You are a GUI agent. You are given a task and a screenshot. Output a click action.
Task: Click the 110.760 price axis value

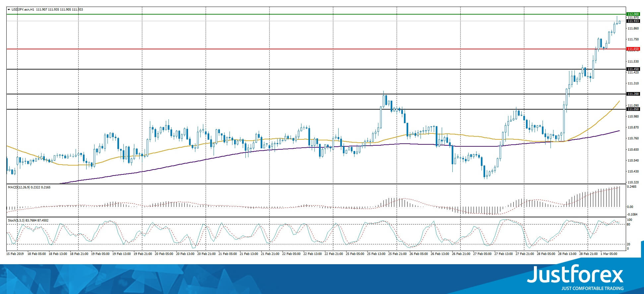click(x=633, y=138)
